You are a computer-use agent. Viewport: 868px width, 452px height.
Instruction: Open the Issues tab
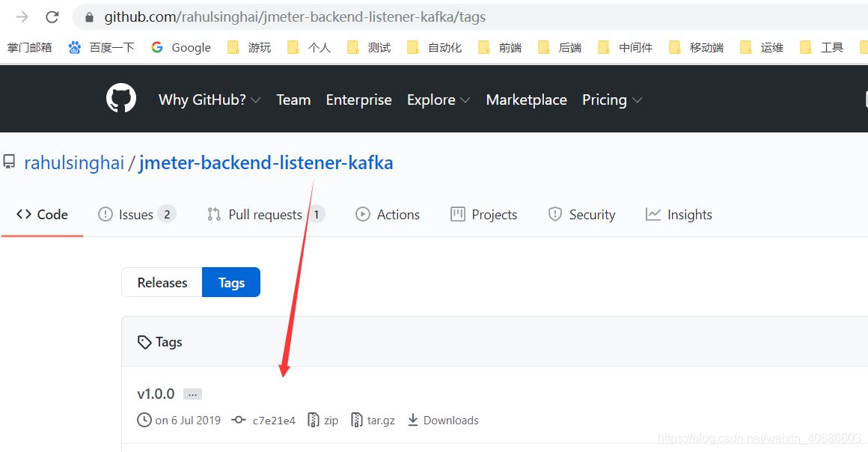click(136, 215)
